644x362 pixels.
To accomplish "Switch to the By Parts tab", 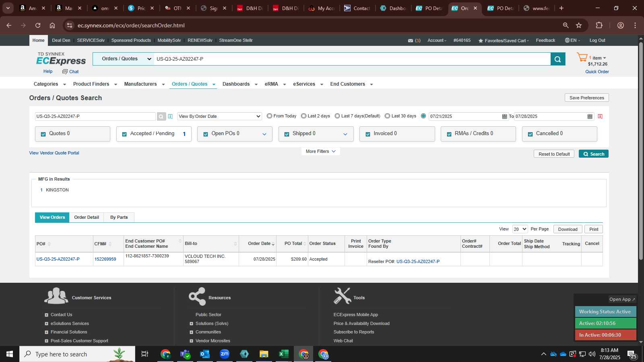I will pyautogui.click(x=119, y=217).
